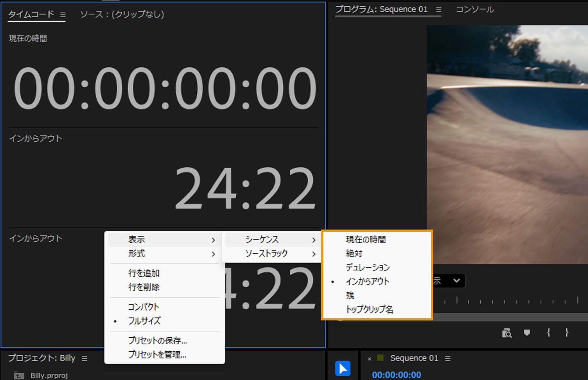
Task: Open the Sequence 01 timeline panel menu icon
Action: pos(448,358)
